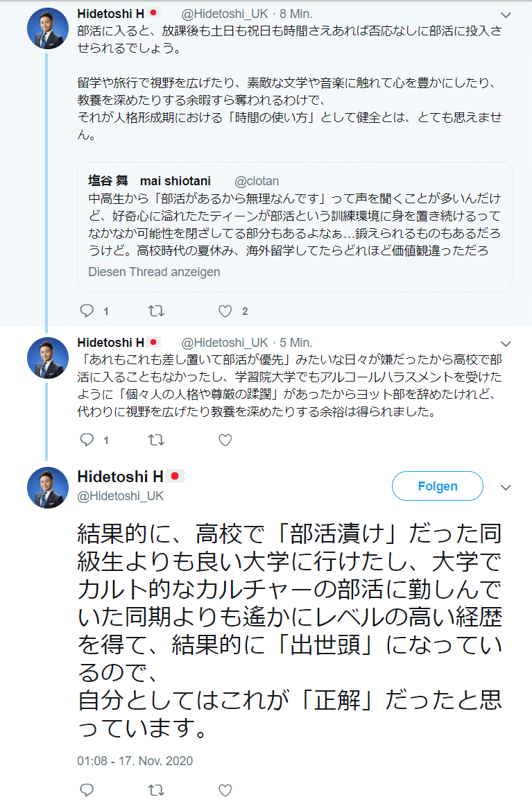532x811 pixels.
Task: Click the retweet icon below the quoted tweet
Action: 155,311
